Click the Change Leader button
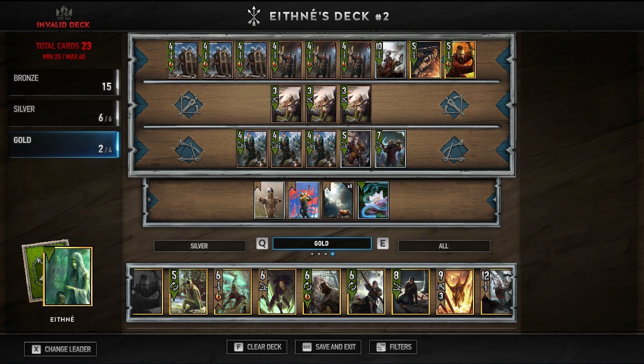Screen dimensions: 644x364 pyautogui.click(x=60, y=349)
